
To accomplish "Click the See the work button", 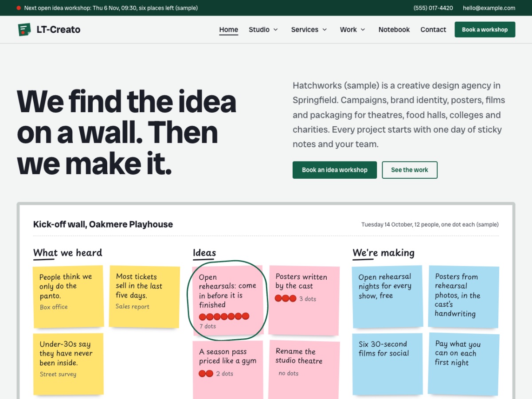I will click(410, 170).
